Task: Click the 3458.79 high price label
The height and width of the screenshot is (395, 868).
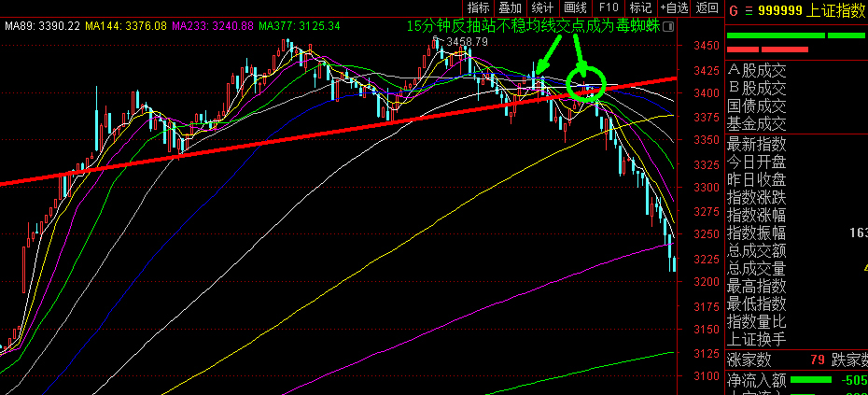Action: (468, 41)
